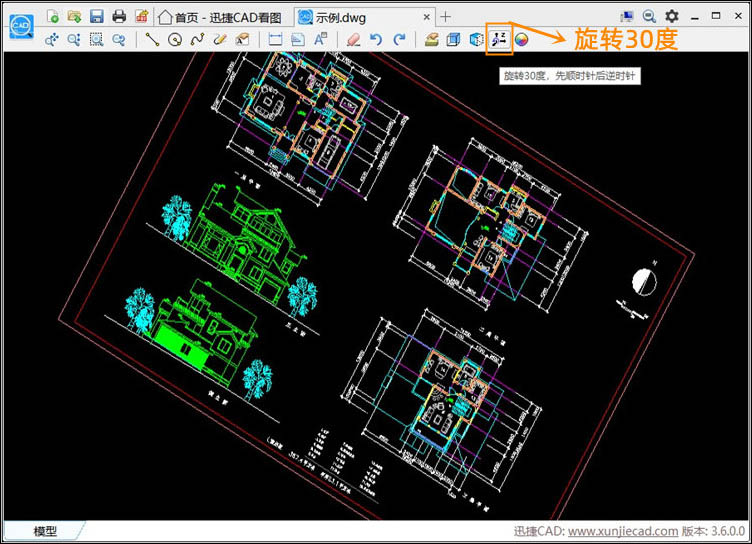Click the 版本: 3.6.0.0 status text
This screenshot has height=544, width=752.
click(713, 531)
